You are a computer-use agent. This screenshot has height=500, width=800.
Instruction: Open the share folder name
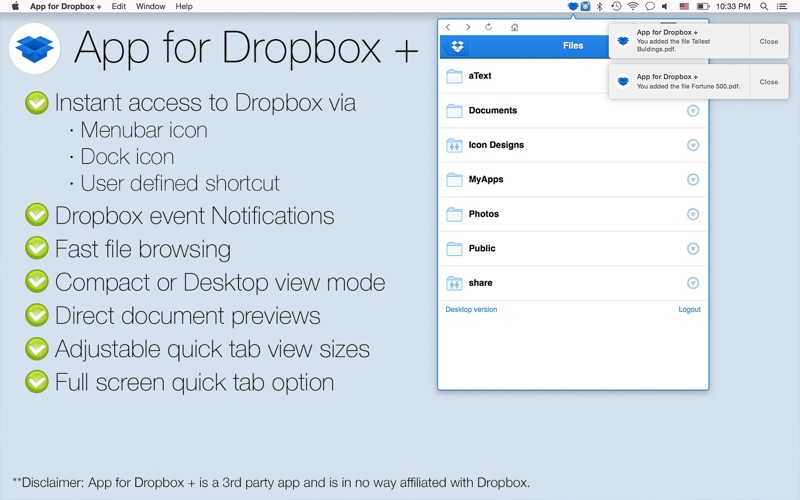click(481, 283)
